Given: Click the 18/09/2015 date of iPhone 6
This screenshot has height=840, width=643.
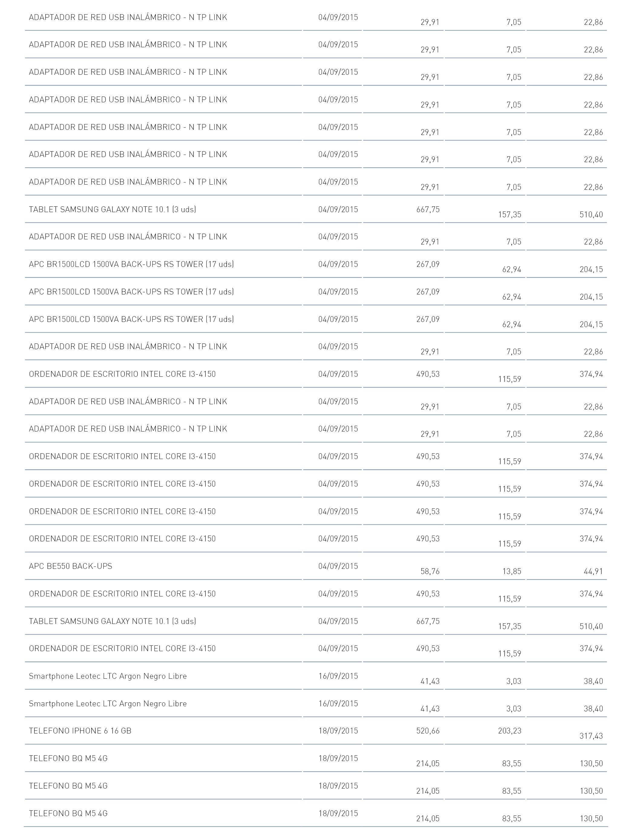Looking at the screenshot, I should [338, 730].
